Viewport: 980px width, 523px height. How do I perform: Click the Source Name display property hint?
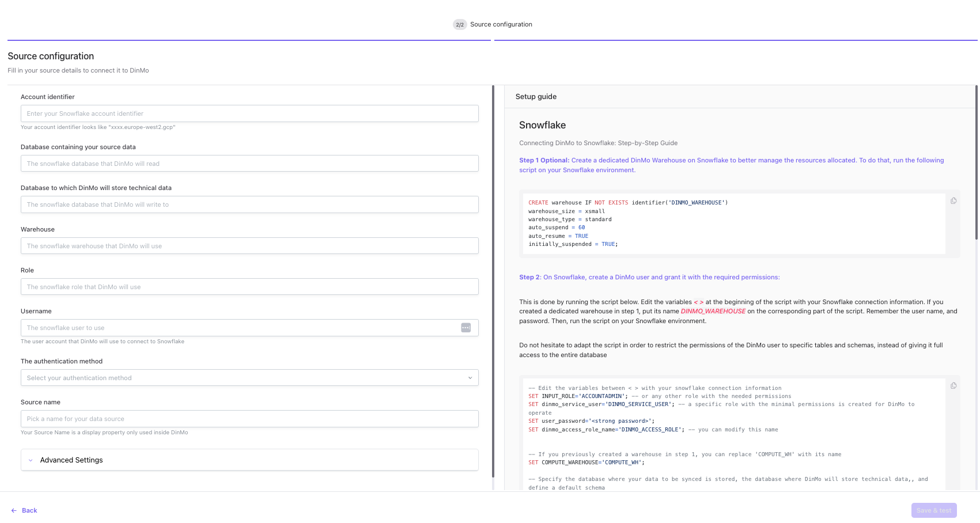[104, 433]
